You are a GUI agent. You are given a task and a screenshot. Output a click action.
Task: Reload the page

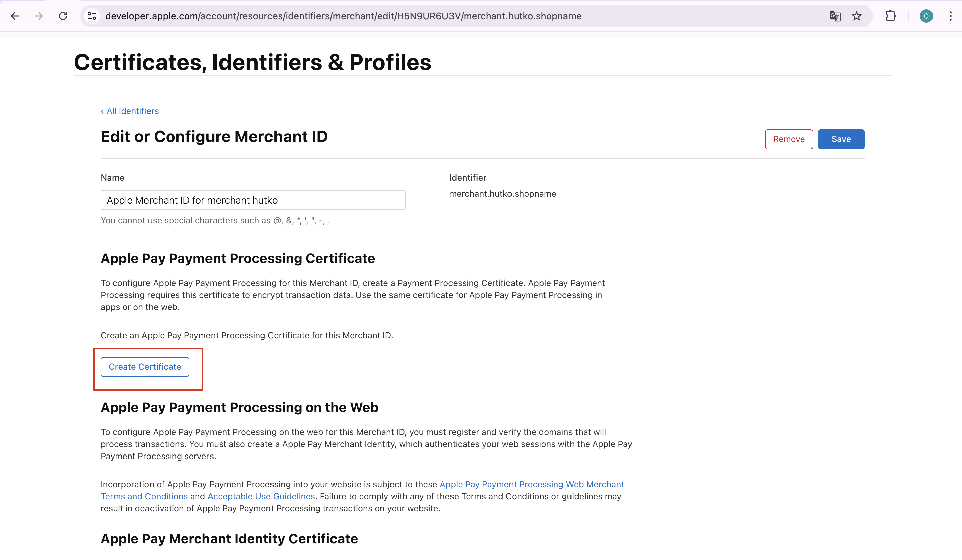63,16
